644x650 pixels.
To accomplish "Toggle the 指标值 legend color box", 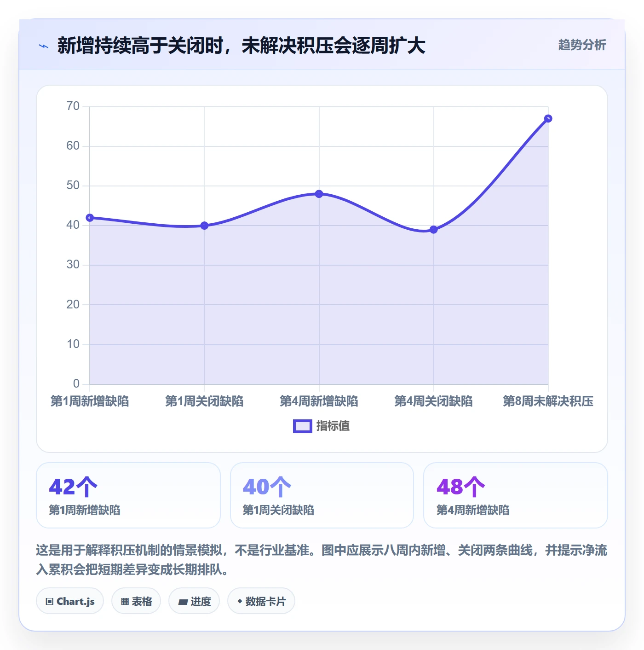I will tap(303, 426).
